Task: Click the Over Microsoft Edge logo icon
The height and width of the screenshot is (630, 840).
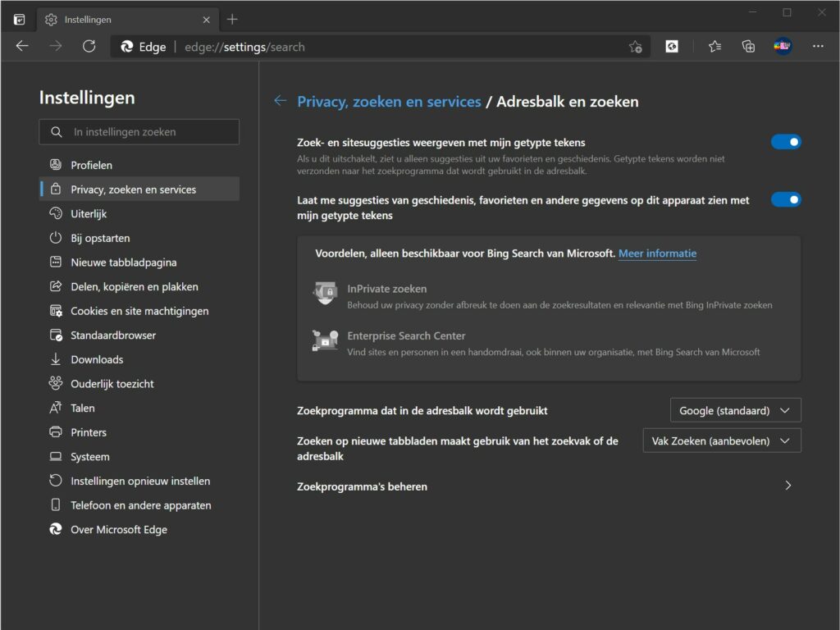Action: click(56, 529)
